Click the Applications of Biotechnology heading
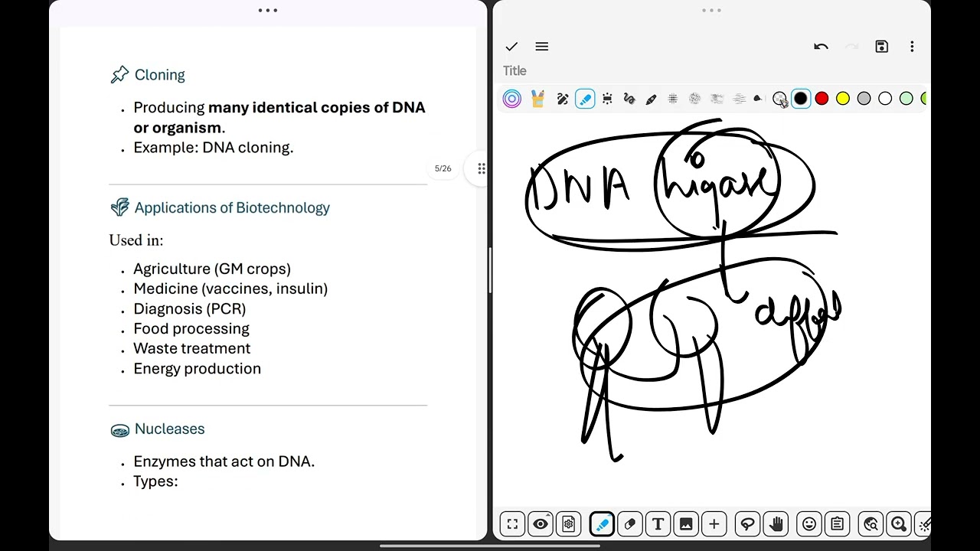This screenshot has width=980, height=551. click(x=232, y=207)
